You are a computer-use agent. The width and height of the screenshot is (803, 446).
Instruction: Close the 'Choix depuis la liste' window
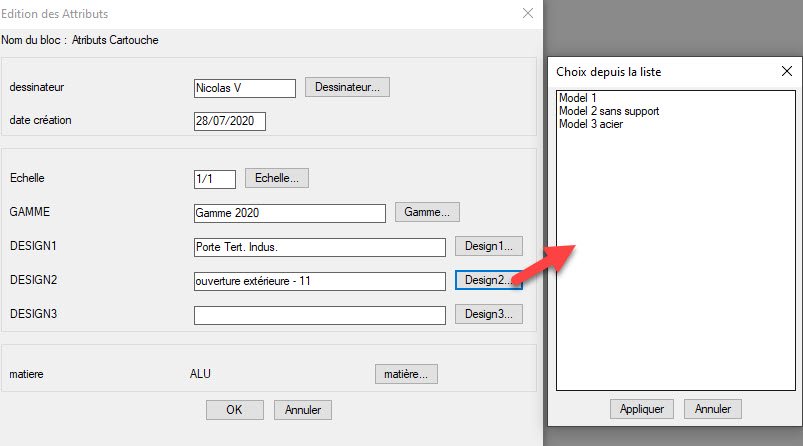tap(786, 72)
